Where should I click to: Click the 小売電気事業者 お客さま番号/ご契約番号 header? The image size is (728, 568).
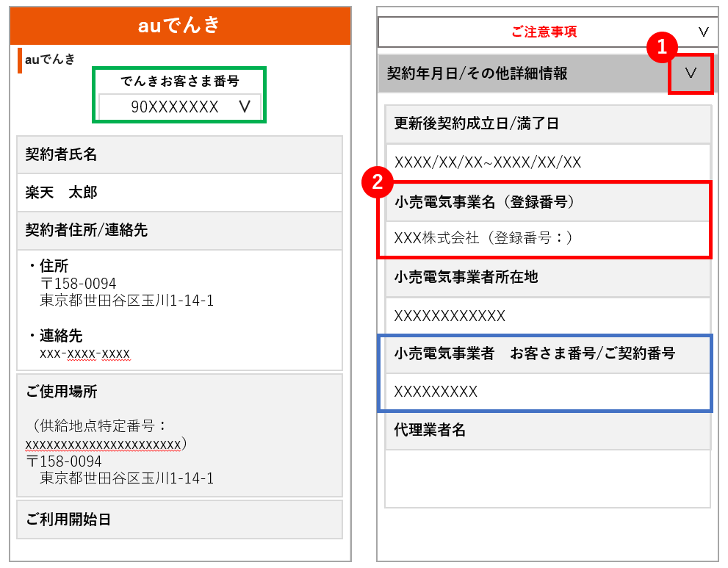click(x=547, y=355)
